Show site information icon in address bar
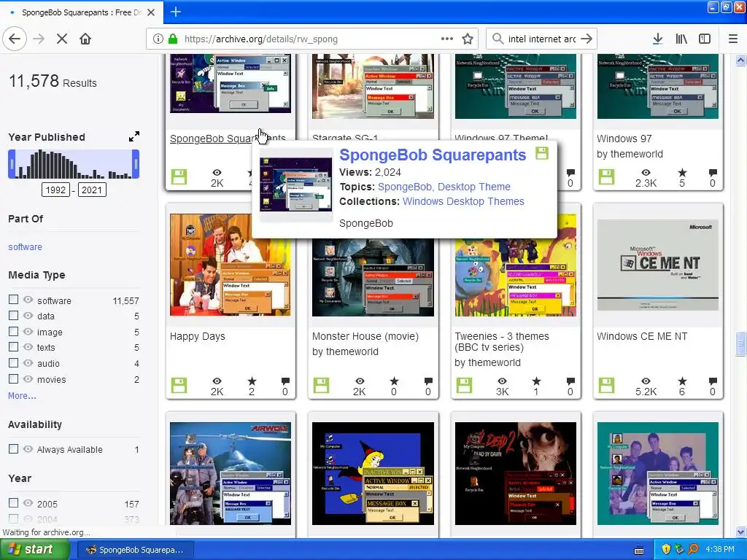This screenshot has width=747, height=560. [158, 39]
